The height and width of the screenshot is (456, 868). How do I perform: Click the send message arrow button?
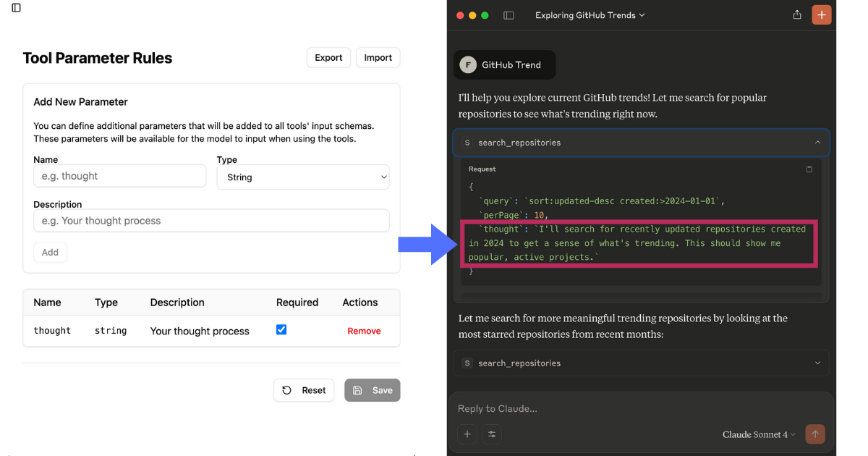click(x=815, y=434)
